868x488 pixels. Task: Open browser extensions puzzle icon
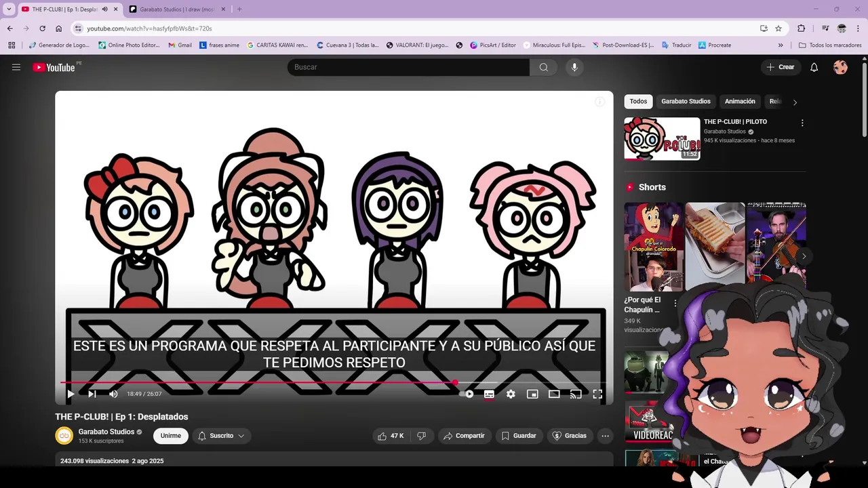pos(801,28)
